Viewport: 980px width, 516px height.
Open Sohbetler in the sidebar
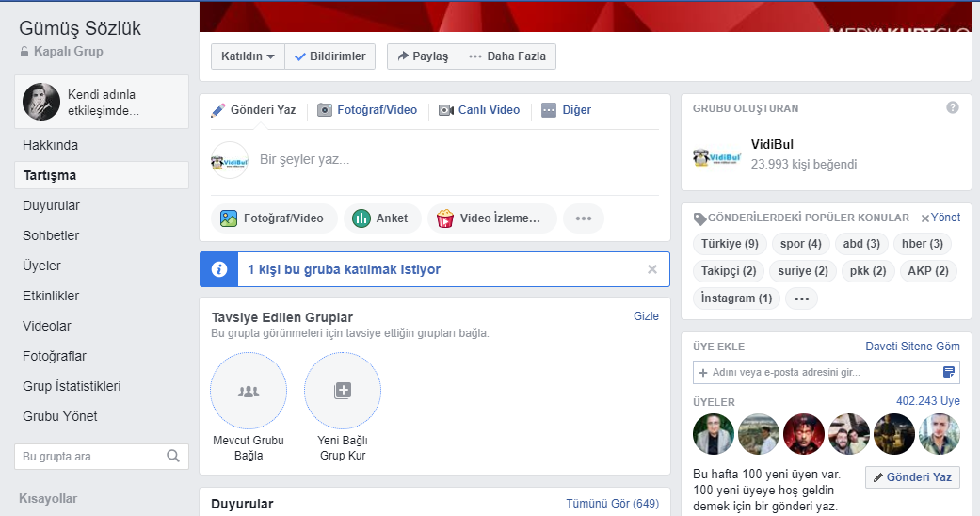click(51, 235)
